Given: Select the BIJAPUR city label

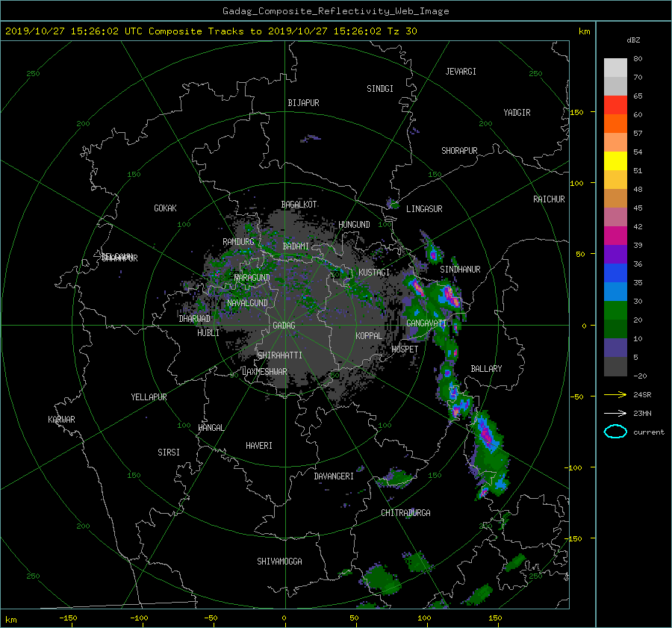Looking at the screenshot, I should 303,103.
